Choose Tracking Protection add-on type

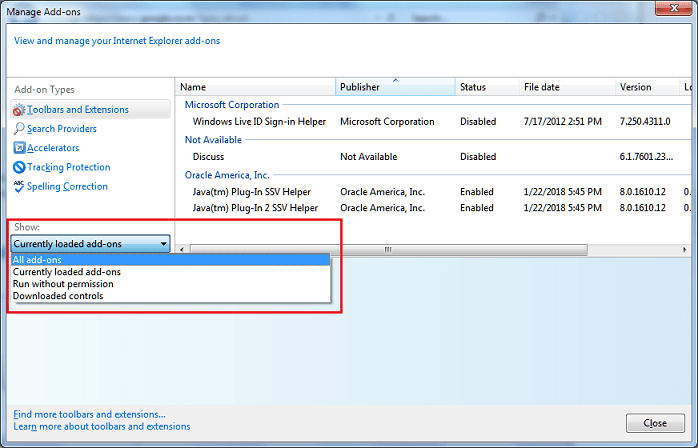(x=69, y=167)
